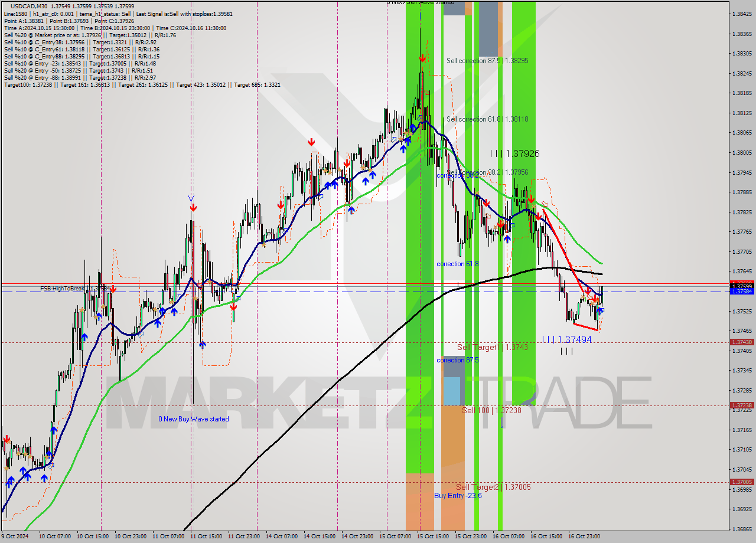Click the '15 Oct 15:00' time axis label
Viewport: 756px width, 543px height.
(x=433, y=537)
